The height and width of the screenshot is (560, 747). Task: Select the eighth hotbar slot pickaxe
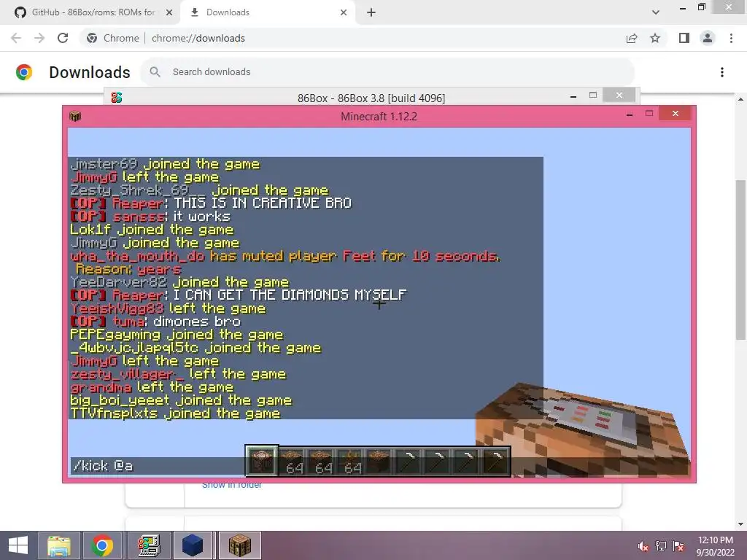click(466, 461)
